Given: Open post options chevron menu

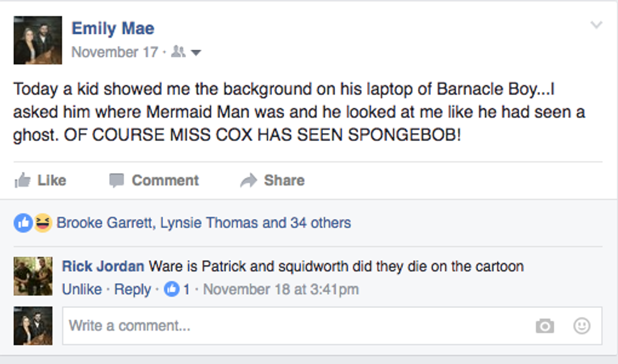Looking at the screenshot, I should tap(596, 25).
